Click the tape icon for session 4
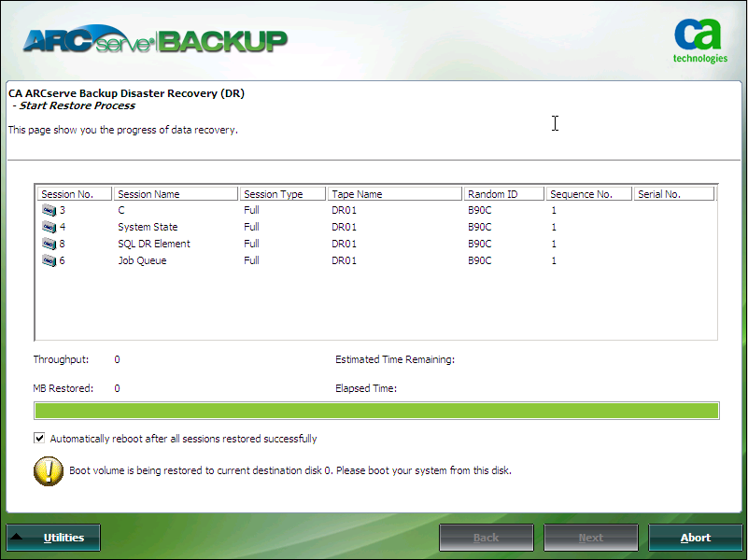Image resolution: width=748 pixels, height=560 pixels. [x=49, y=227]
